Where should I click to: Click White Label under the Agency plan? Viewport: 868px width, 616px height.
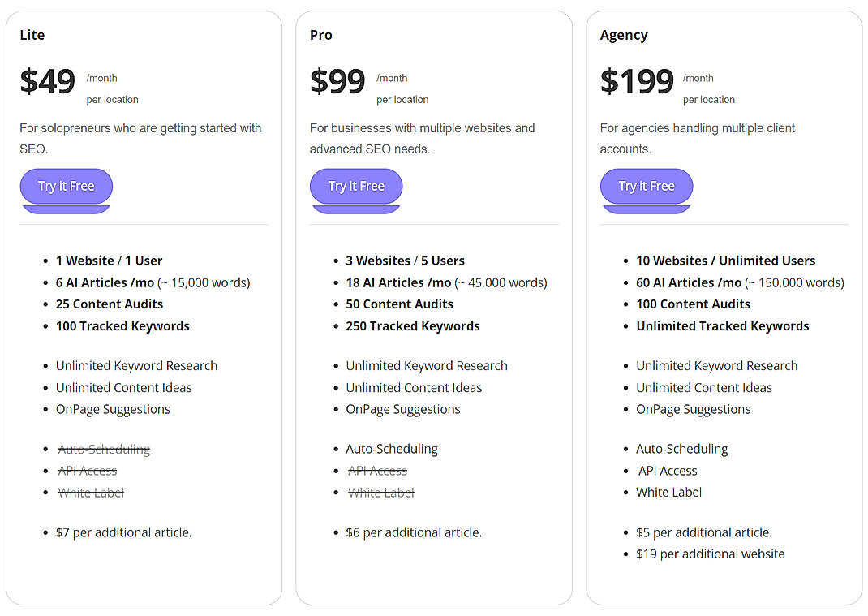click(x=668, y=492)
